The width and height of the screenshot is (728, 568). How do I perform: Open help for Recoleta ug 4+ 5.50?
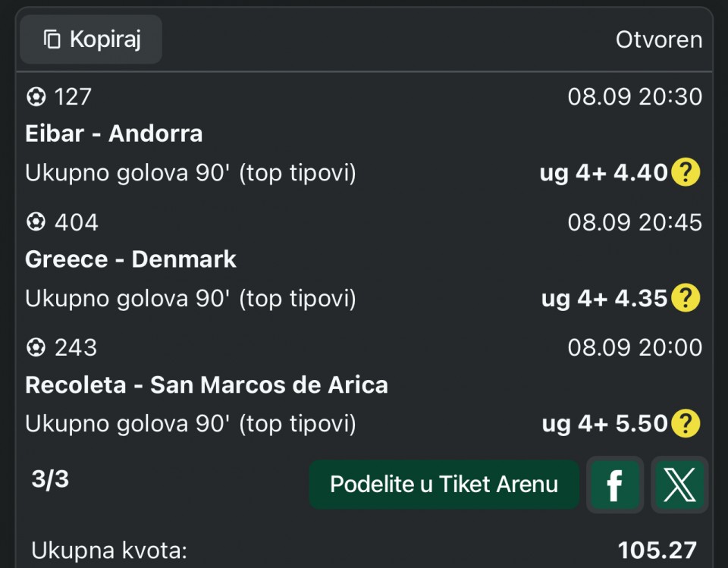(686, 423)
